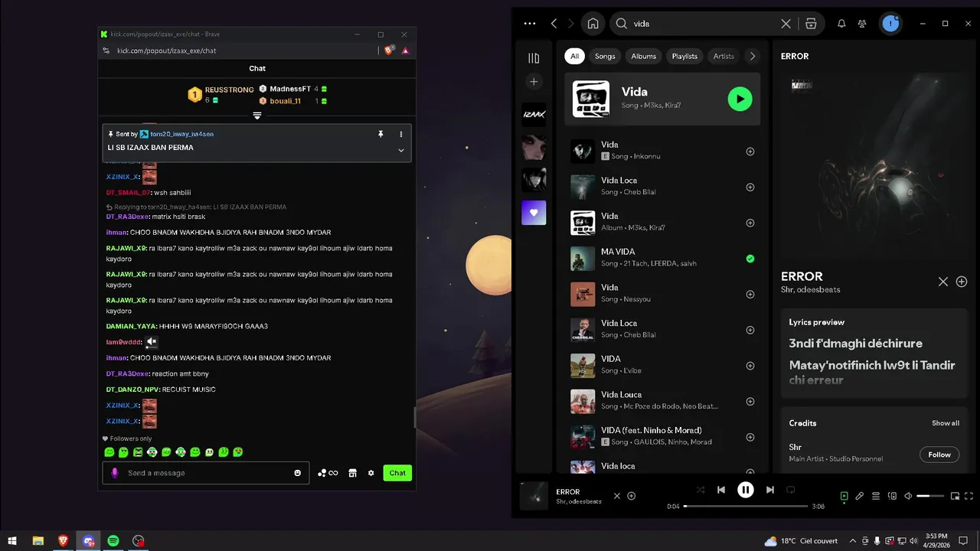Connect to a device

click(892, 496)
